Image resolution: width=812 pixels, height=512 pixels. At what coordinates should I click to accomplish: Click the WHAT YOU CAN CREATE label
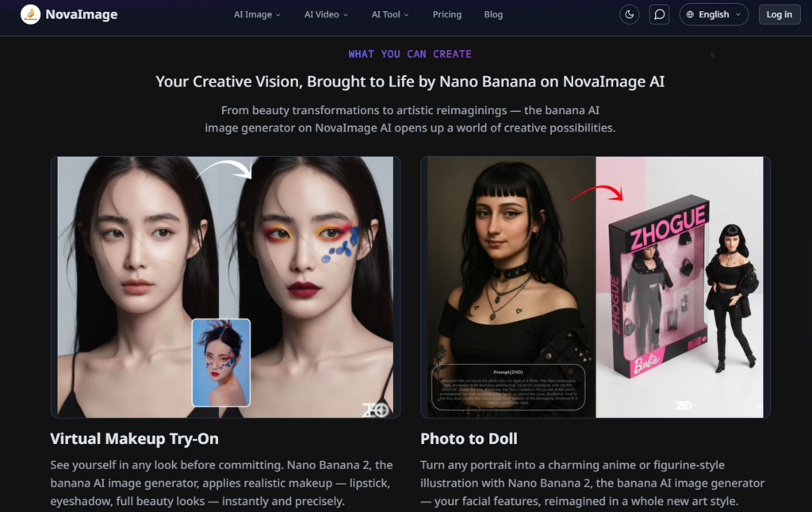(x=410, y=54)
